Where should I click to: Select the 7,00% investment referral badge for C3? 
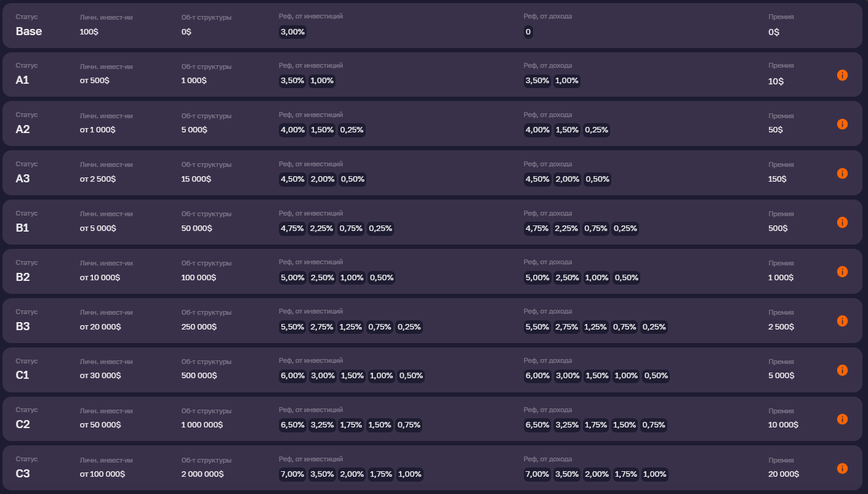click(292, 474)
